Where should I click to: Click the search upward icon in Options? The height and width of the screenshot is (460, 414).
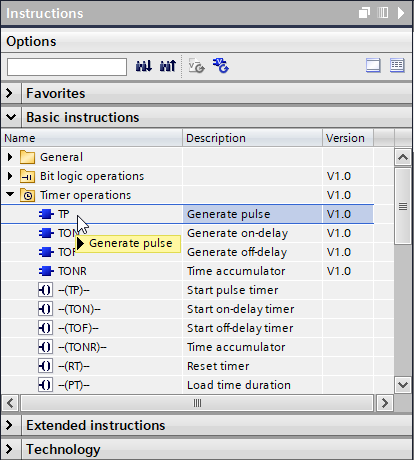tap(168, 66)
